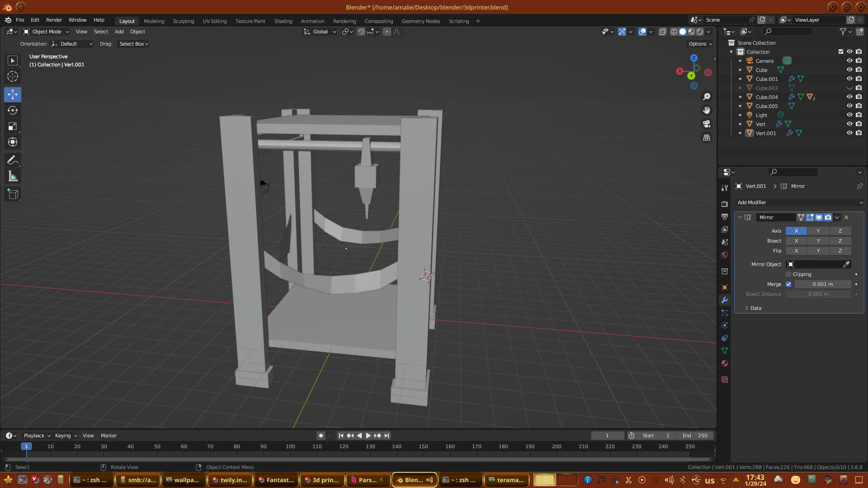Hide Cube.005 with eye icon
The width and height of the screenshot is (868, 488).
(x=849, y=106)
